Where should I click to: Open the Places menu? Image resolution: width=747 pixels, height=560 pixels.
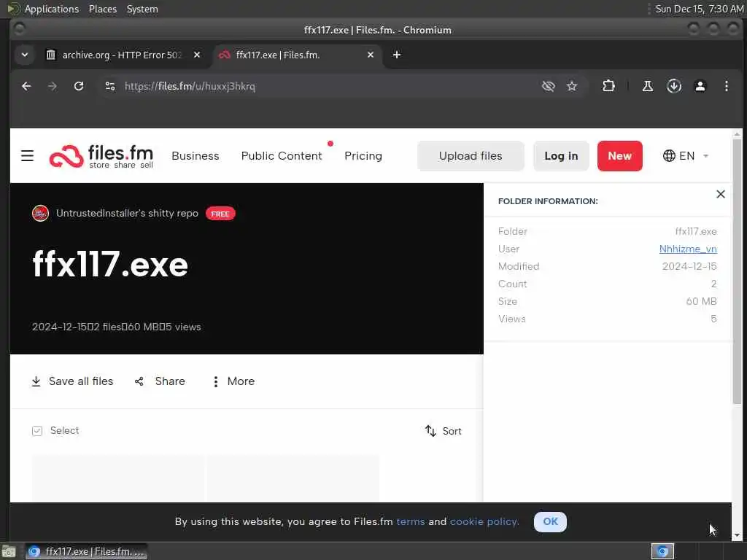coord(102,9)
